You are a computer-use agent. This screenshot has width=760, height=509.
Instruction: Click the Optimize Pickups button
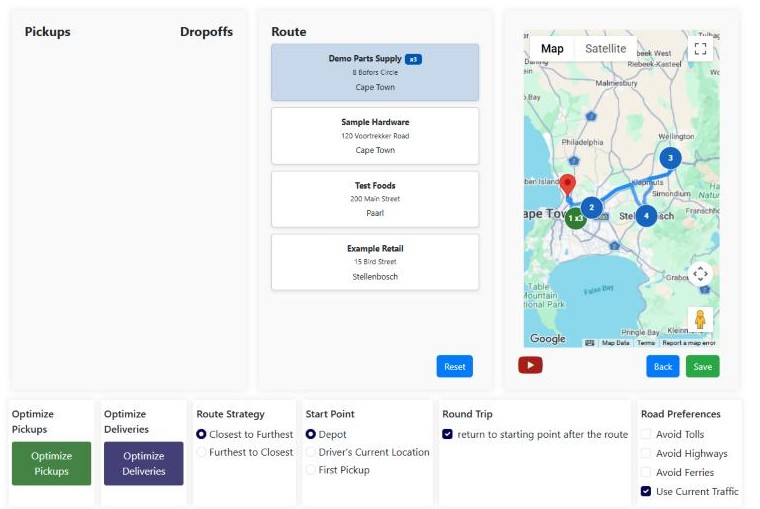(51, 463)
